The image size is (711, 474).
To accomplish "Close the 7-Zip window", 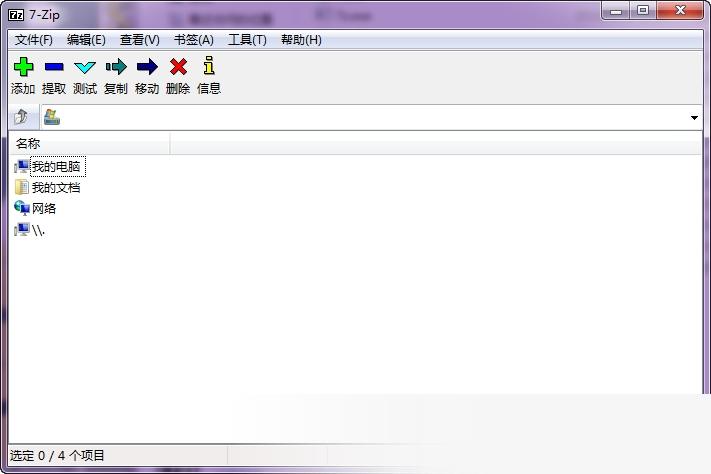I will click(x=680, y=10).
